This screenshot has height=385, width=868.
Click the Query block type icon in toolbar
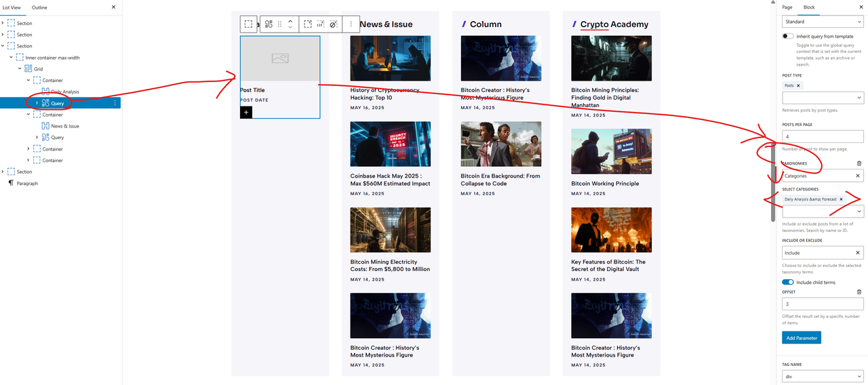269,24
